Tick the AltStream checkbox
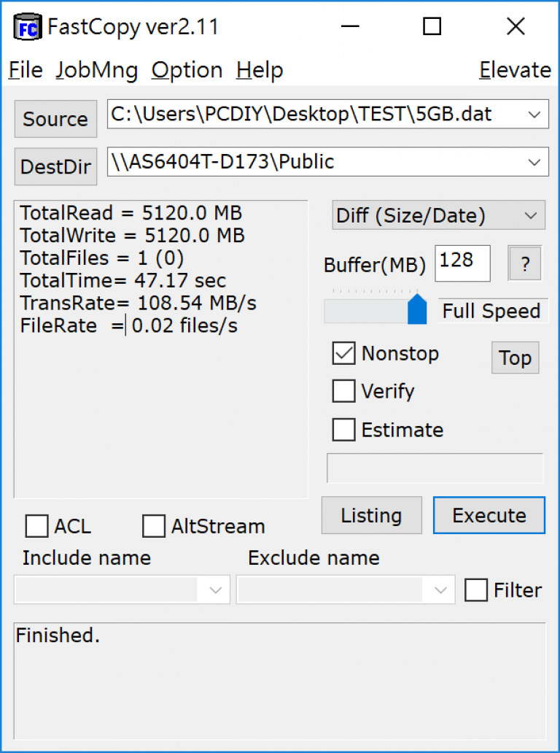 point(154,526)
